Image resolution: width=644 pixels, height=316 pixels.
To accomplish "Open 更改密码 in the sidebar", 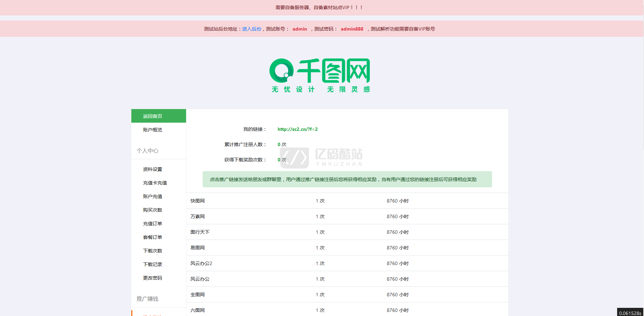I will pyautogui.click(x=152, y=278).
